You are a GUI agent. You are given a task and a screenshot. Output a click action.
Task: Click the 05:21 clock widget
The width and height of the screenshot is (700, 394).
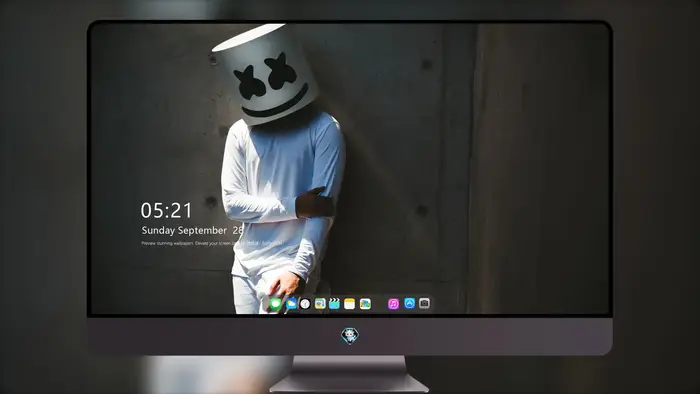(x=167, y=210)
